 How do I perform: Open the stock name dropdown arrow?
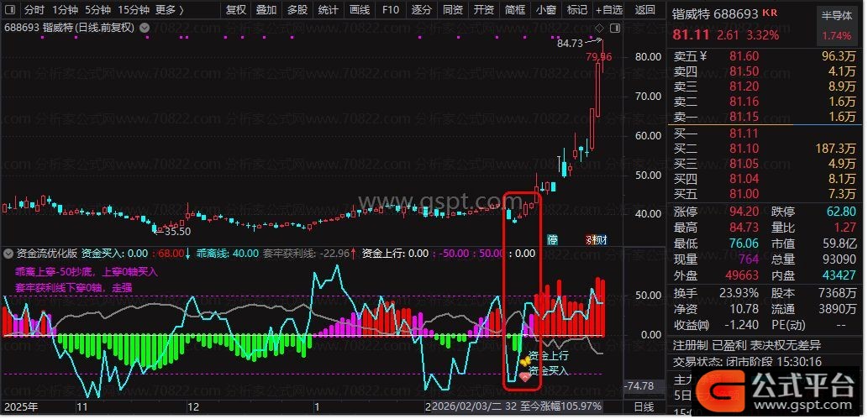[146, 27]
